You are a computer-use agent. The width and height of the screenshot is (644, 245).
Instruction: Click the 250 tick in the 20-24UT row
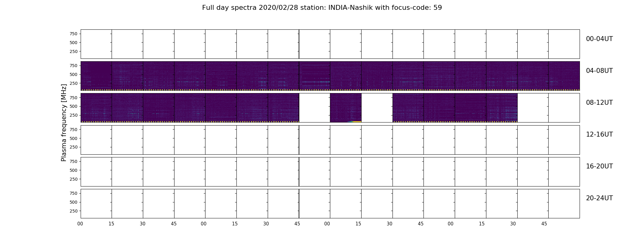point(74,211)
